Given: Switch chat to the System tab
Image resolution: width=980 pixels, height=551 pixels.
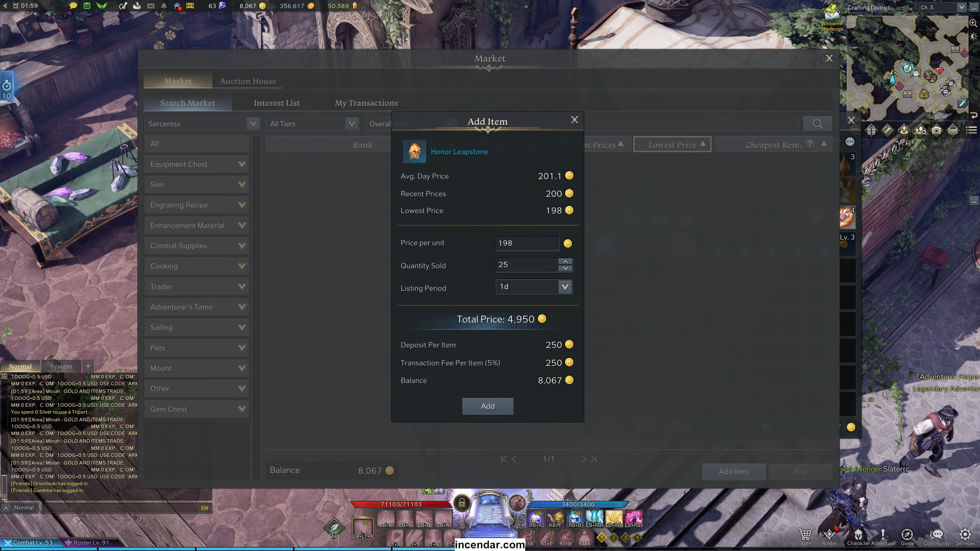Looking at the screenshot, I should coord(61,366).
